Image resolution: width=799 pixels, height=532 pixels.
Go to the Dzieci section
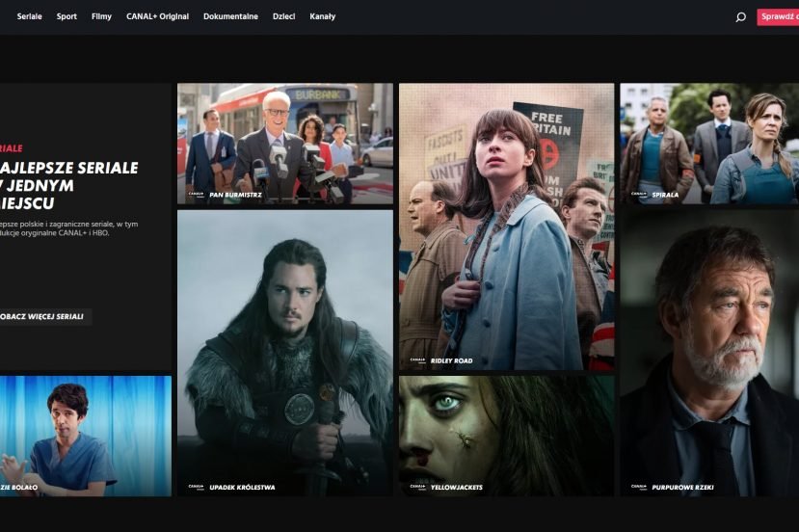pyautogui.click(x=283, y=16)
